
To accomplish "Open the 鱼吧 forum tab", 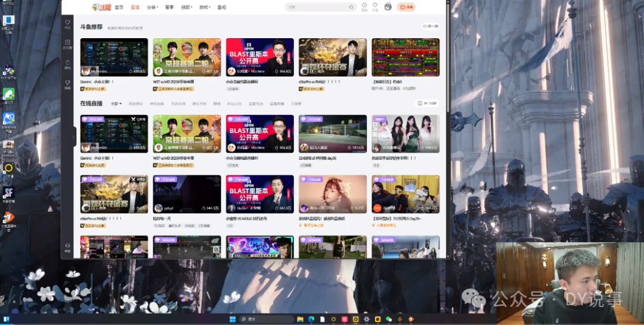I will point(222,7).
